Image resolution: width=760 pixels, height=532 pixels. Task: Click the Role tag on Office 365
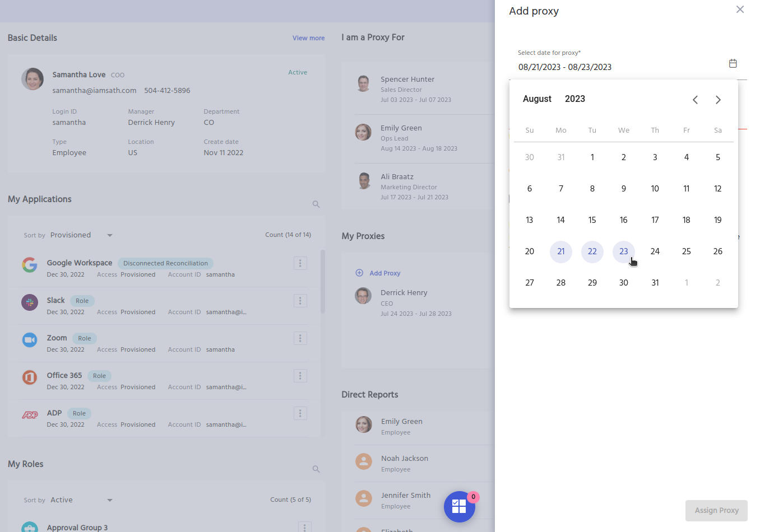[99, 376]
